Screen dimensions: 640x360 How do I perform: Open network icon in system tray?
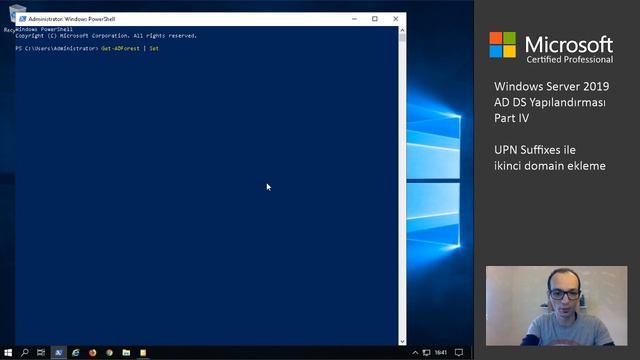427,353
